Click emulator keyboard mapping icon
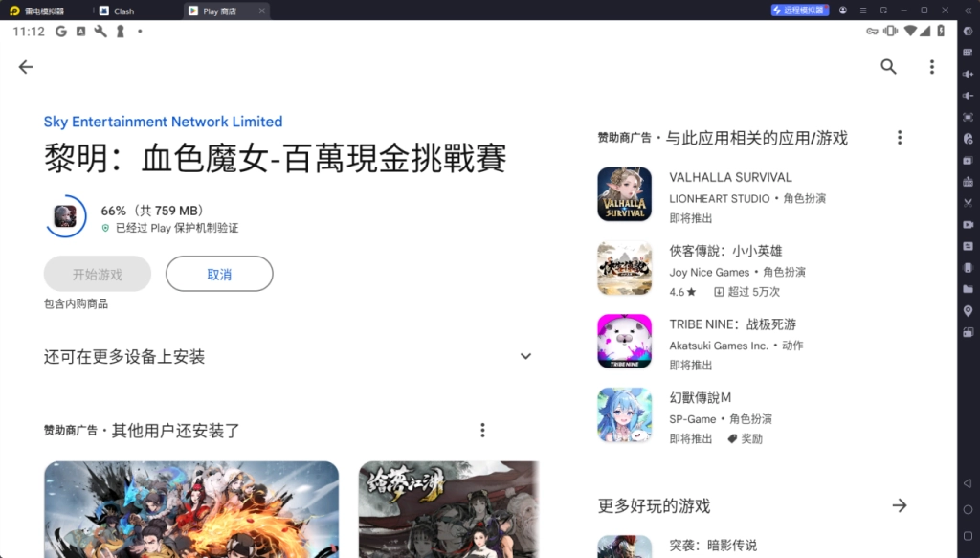Screen dimensions: 980x558 pos(968,53)
